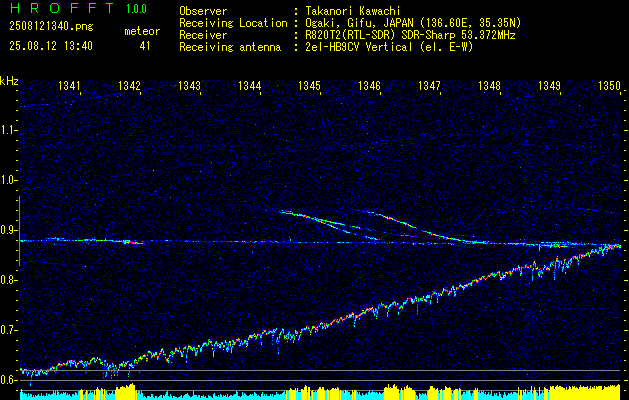629x400 pixels.
Task: Click the 0.8 kHz axis label
Action: click(7, 280)
